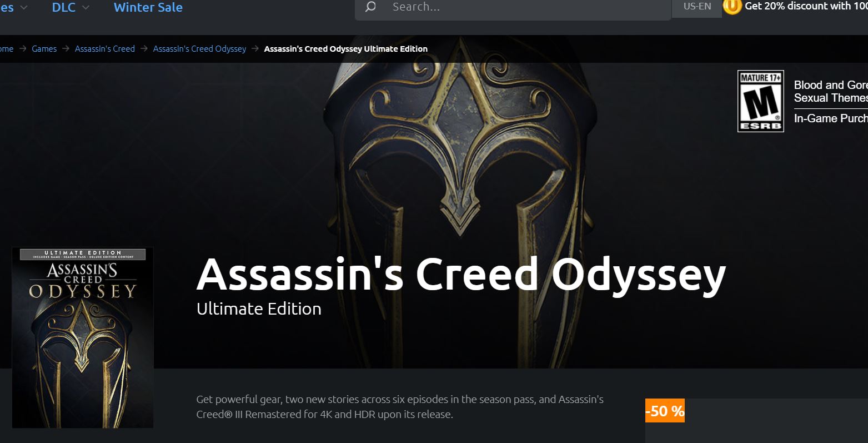Expand the partially visible games menu chevron

tap(24, 8)
